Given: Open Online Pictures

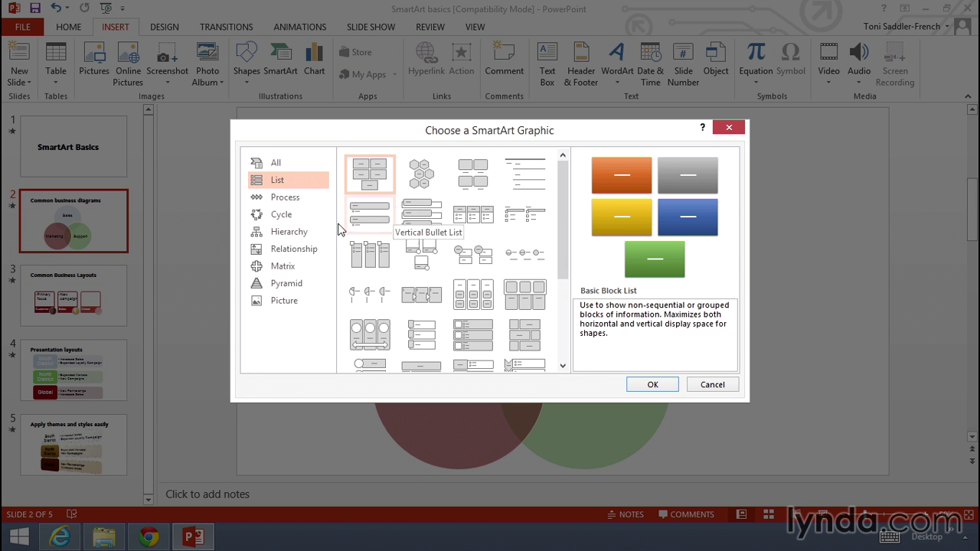Looking at the screenshot, I should [x=129, y=64].
